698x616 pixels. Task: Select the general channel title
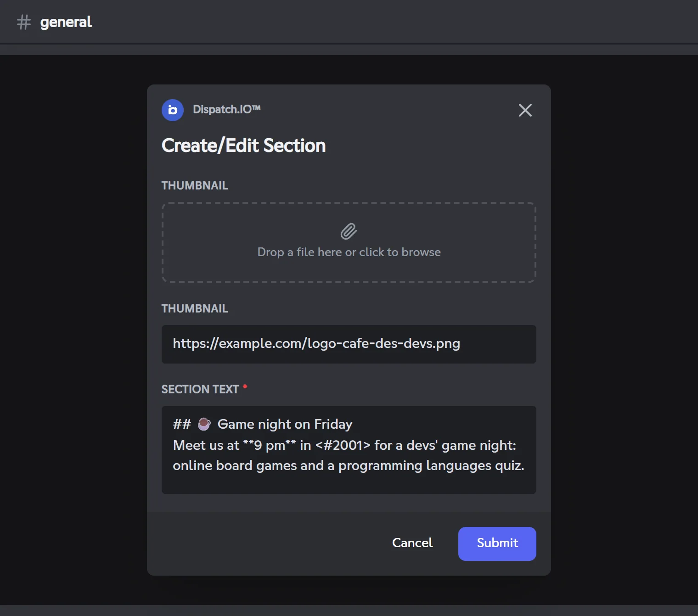point(66,22)
